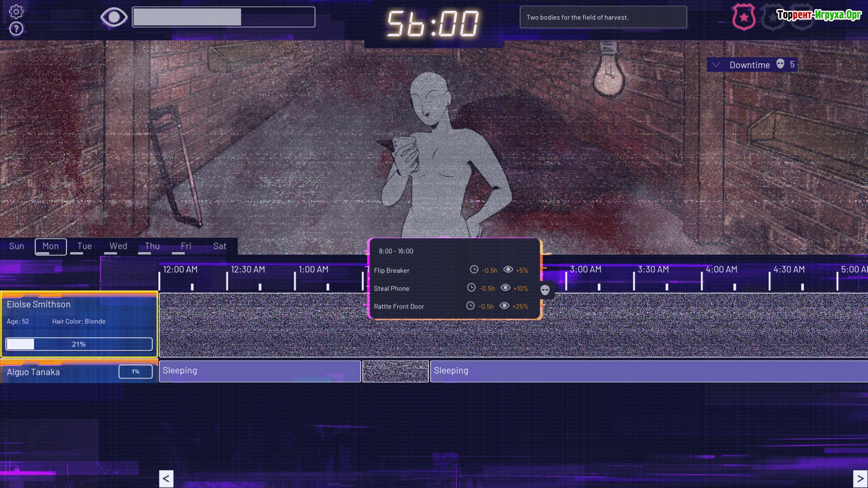868x488 pixels.
Task: Click Eloise Smithson's 21% progress bar
Action: coord(79,344)
